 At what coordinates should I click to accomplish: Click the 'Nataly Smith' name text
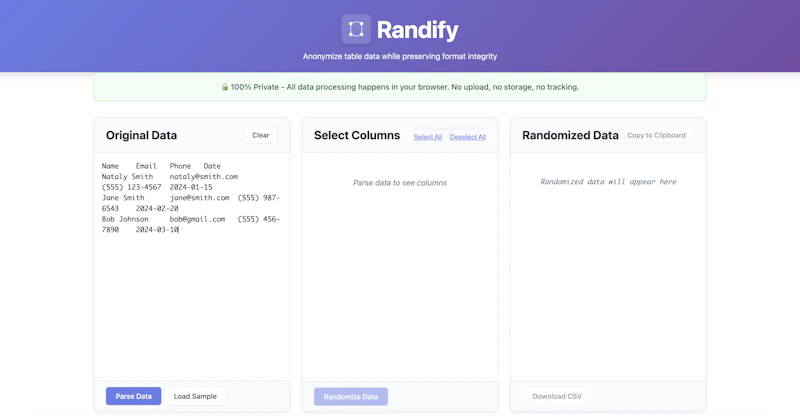[127, 177]
